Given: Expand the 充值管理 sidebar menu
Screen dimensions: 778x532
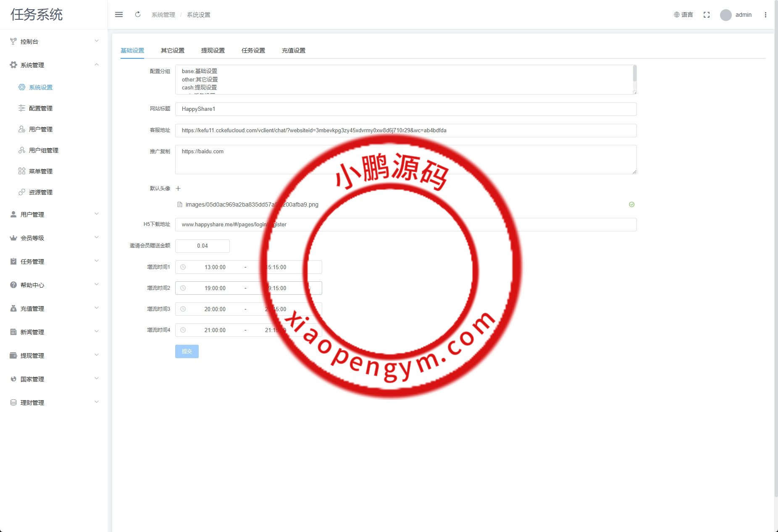Looking at the screenshot, I should [x=54, y=308].
